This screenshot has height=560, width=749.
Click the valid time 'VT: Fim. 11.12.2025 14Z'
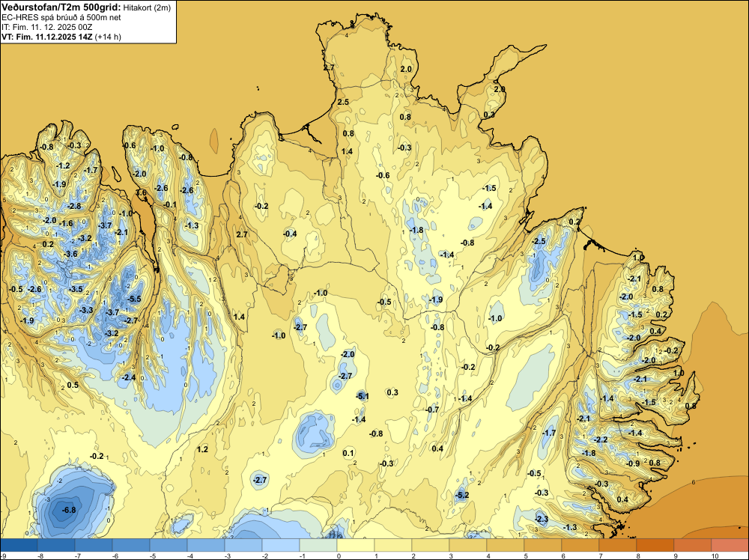[x=47, y=37]
